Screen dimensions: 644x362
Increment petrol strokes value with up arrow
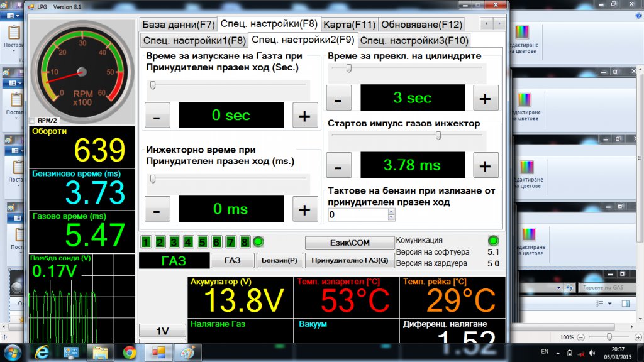pyautogui.click(x=391, y=212)
